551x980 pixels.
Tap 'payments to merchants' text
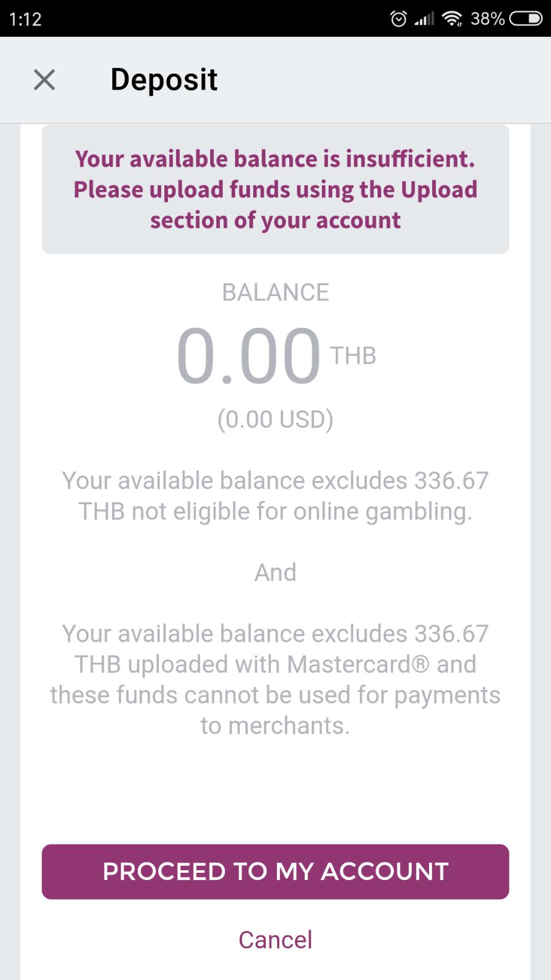[x=275, y=710]
